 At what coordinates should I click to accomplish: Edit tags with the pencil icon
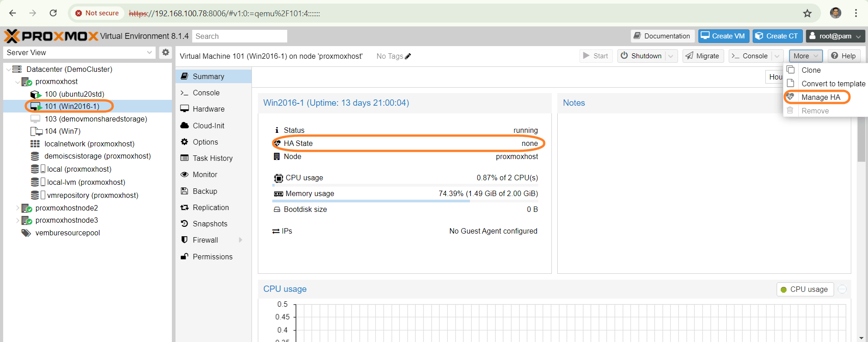408,56
